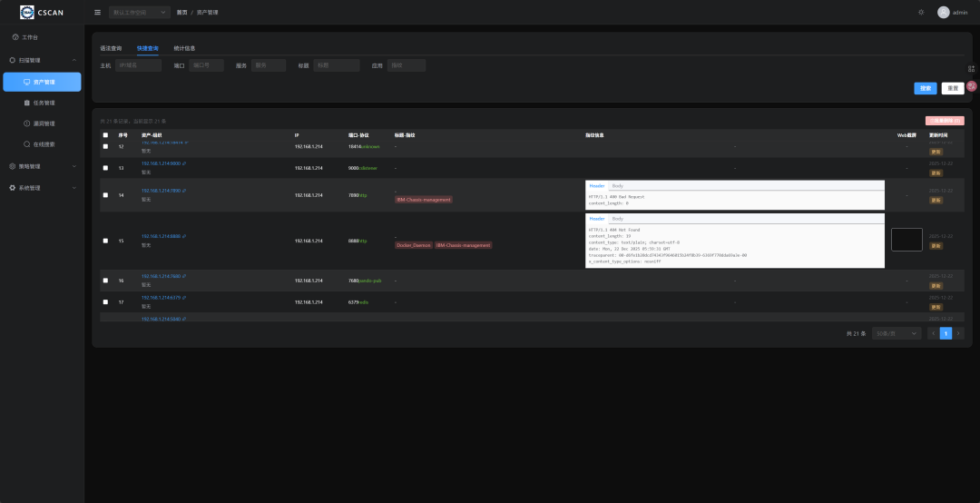This screenshot has width=980, height=503.
Task: Expand the 策略管理 sidebar group
Action: pyautogui.click(x=42, y=166)
